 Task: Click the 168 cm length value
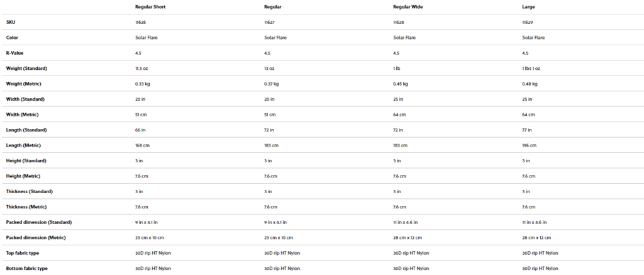point(143,145)
